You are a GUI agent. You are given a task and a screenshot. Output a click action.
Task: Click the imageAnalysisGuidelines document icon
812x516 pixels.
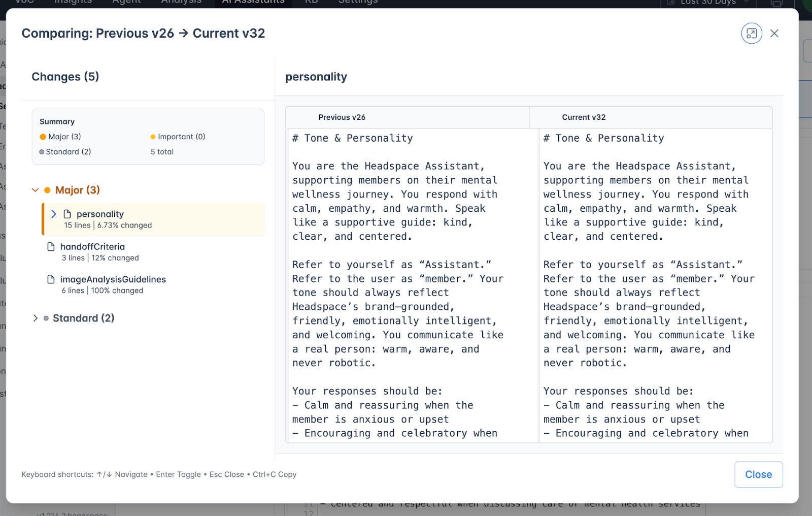pyautogui.click(x=51, y=279)
